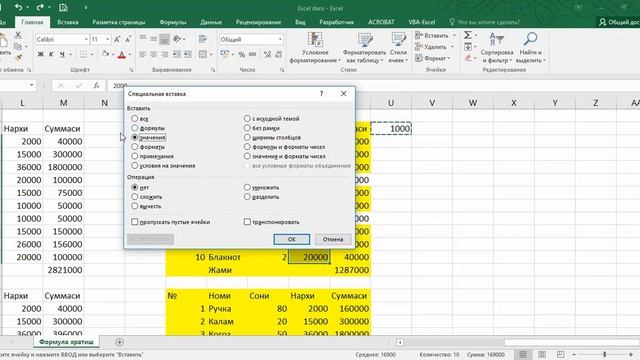
Task: Select 'значения и форматы чисел' option
Action: click(247, 156)
